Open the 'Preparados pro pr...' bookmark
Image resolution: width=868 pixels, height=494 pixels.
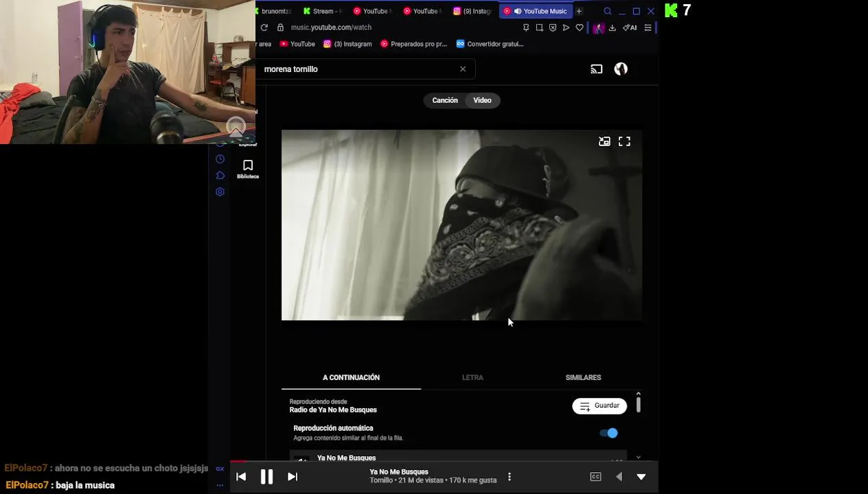pos(413,44)
